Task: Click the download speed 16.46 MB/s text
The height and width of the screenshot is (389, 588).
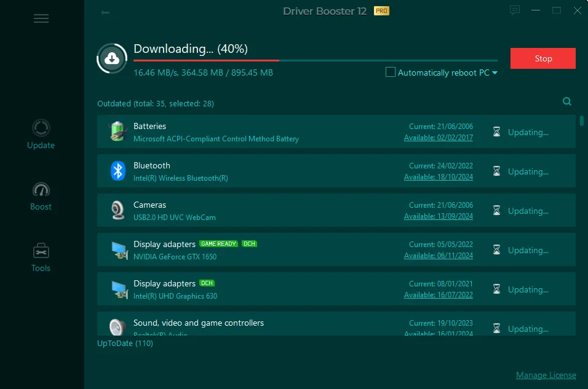Action: click(x=155, y=73)
